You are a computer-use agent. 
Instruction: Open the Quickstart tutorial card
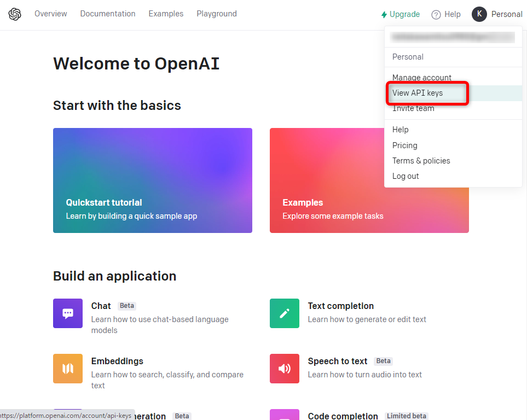pyautogui.click(x=153, y=180)
